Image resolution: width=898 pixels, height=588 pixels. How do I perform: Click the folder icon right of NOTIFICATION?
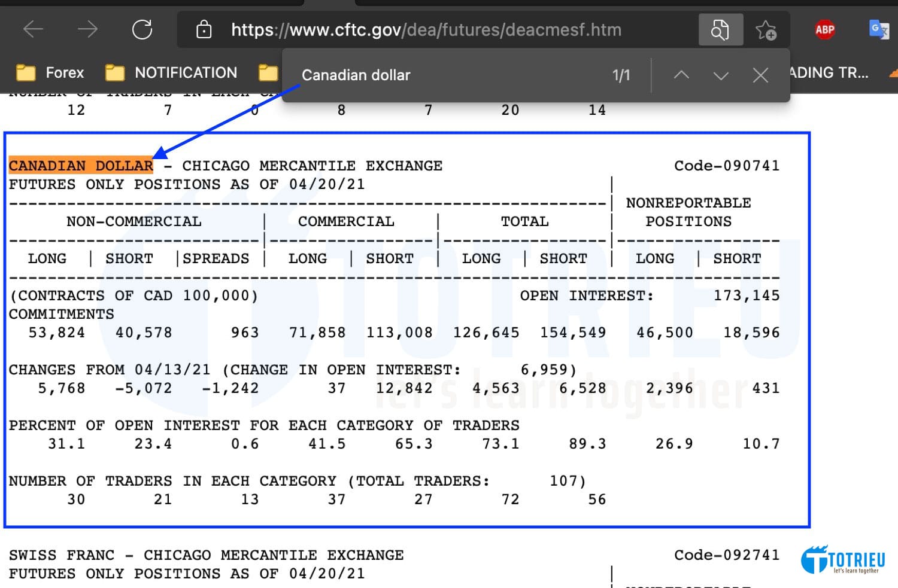click(x=268, y=73)
